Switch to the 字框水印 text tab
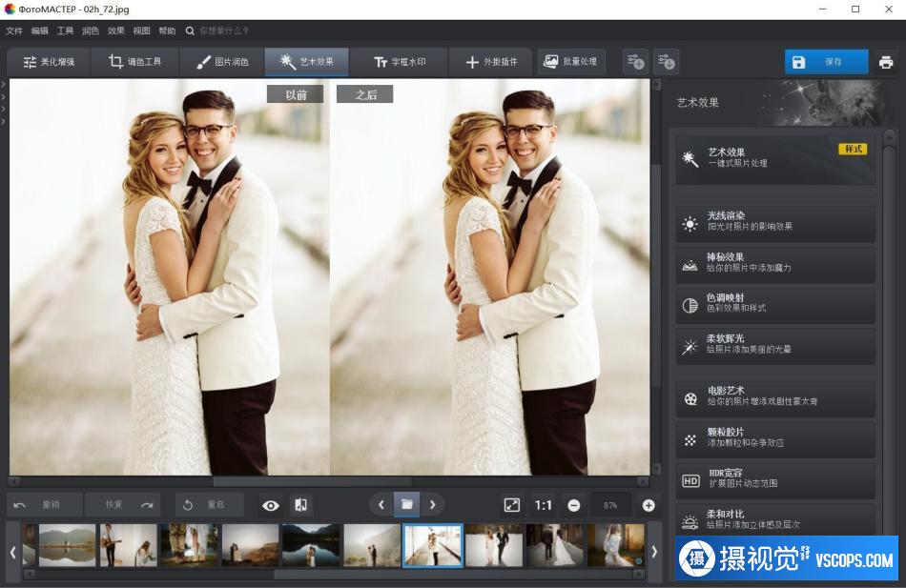Image resolution: width=906 pixels, height=588 pixels. click(x=400, y=62)
